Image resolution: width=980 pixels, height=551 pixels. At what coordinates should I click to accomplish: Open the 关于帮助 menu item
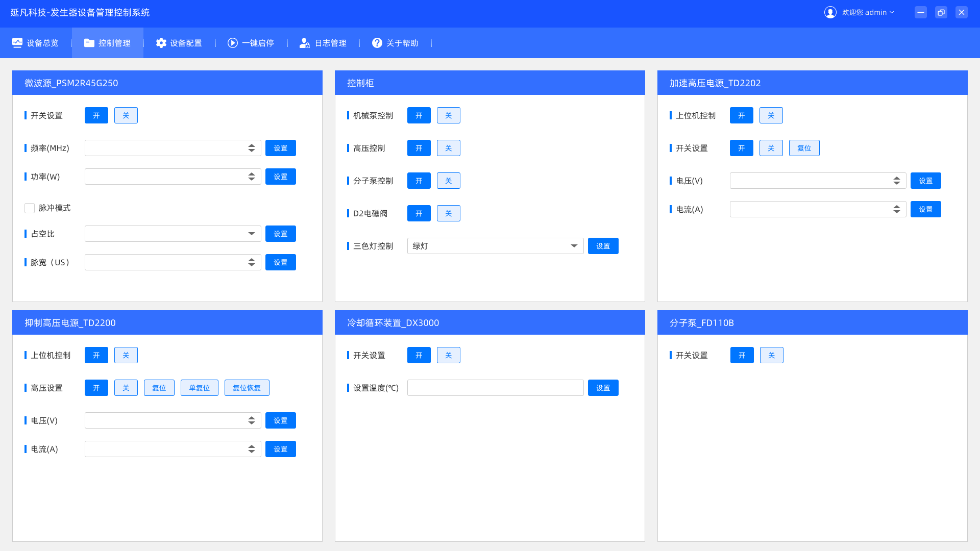[396, 43]
